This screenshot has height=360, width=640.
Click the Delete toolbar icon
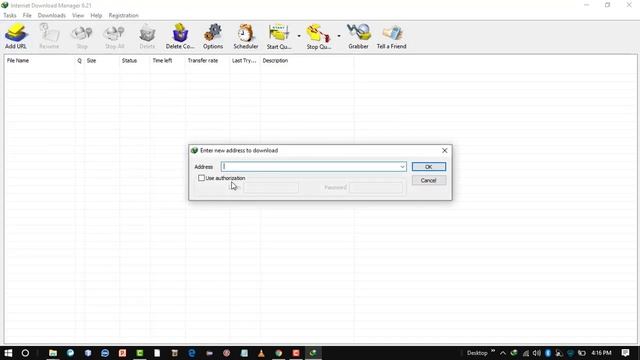click(147, 36)
